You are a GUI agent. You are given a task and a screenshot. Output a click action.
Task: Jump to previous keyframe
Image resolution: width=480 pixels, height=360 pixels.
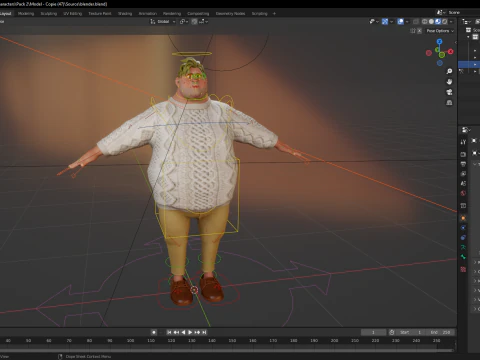click(176, 332)
